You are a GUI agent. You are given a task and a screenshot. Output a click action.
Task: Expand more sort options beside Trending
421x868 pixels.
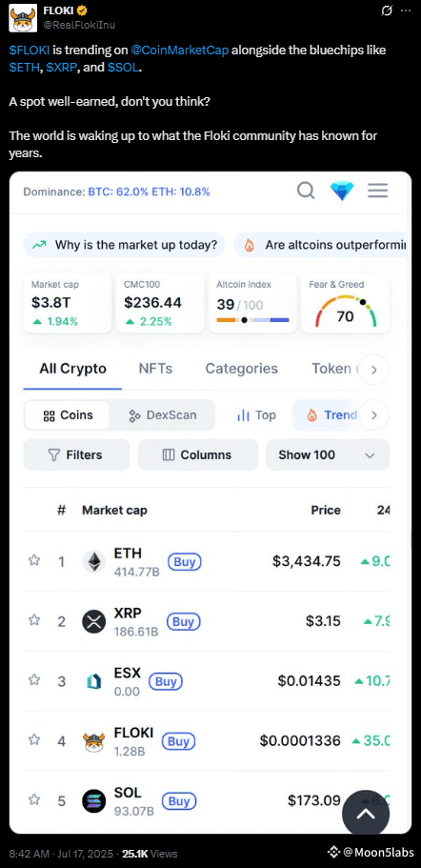(x=374, y=415)
